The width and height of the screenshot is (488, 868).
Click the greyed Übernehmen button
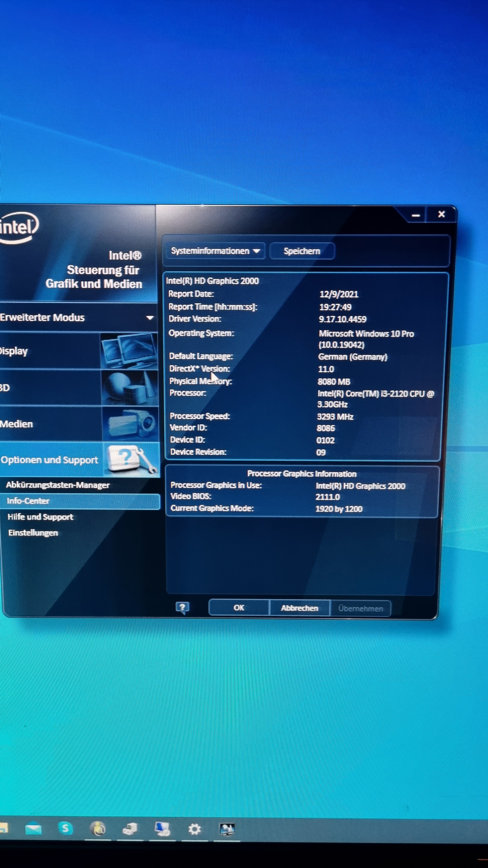(x=360, y=609)
